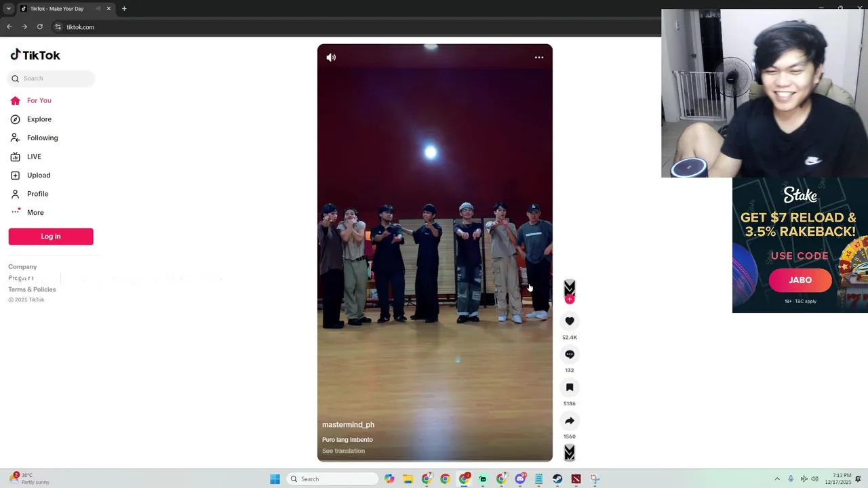868x488 pixels.
Task: Open the Program footer link
Action: pyautogui.click(x=21, y=278)
